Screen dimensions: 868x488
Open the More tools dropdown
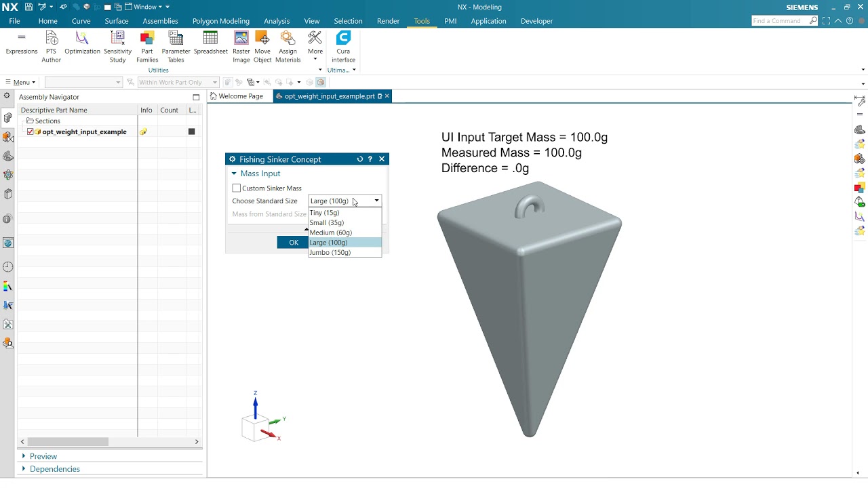pyautogui.click(x=315, y=47)
